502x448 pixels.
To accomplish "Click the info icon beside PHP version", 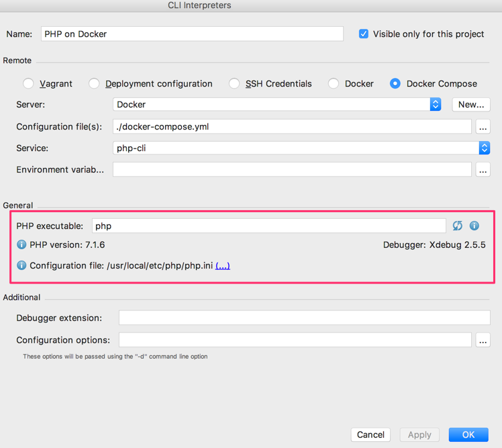I will pos(21,244).
